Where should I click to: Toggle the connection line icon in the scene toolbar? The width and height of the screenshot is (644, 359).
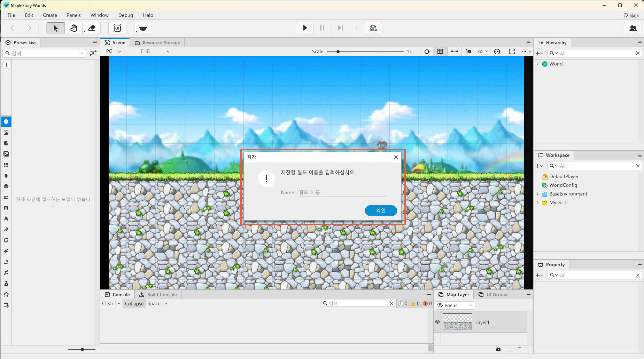pos(455,51)
